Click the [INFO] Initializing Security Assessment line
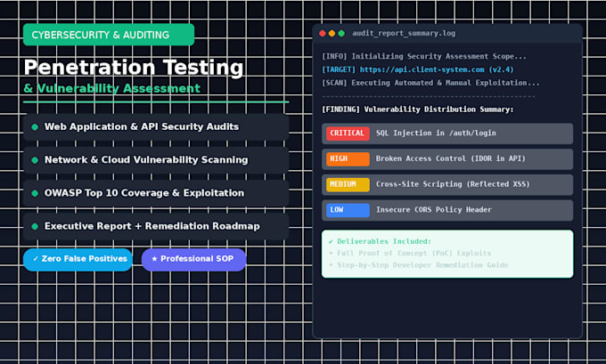This screenshot has width=606, height=364. (x=424, y=56)
